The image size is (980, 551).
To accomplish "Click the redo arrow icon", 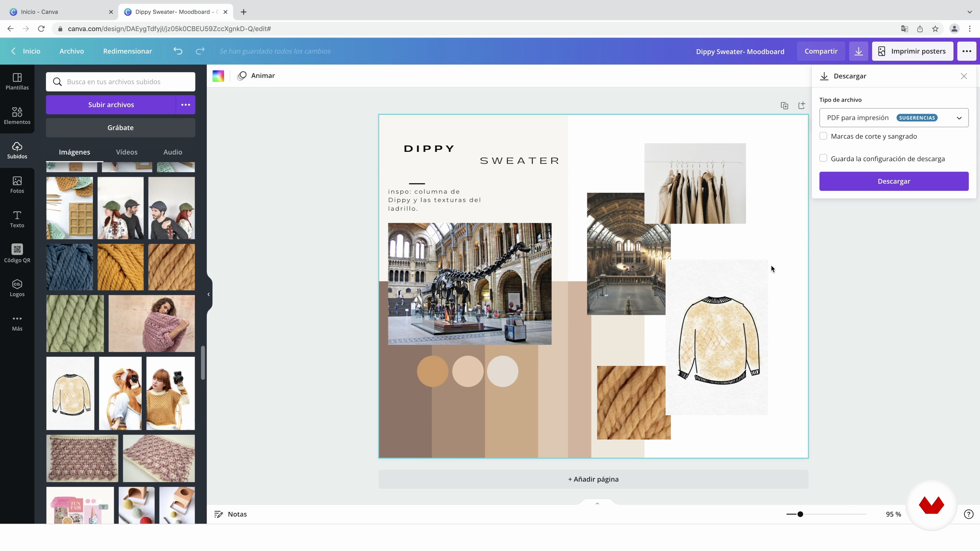I will (200, 51).
